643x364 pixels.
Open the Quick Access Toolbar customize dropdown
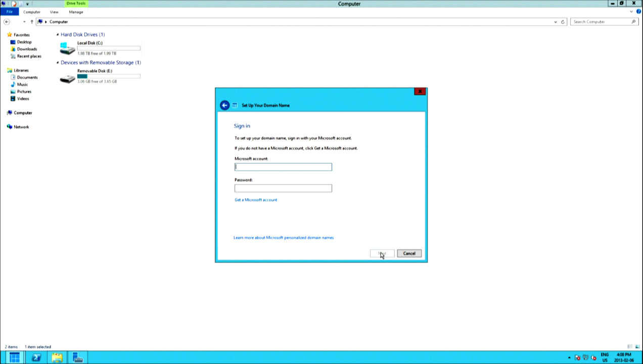(27, 4)
